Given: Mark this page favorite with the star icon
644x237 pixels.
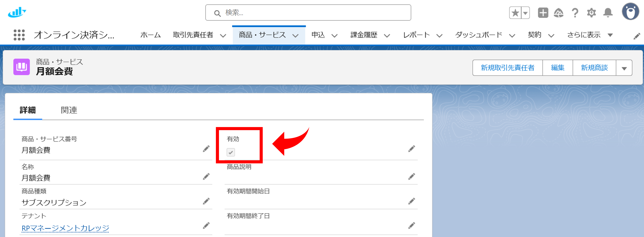Looking at the screenshot, I should pyautogui.click(x=515, y=12).
